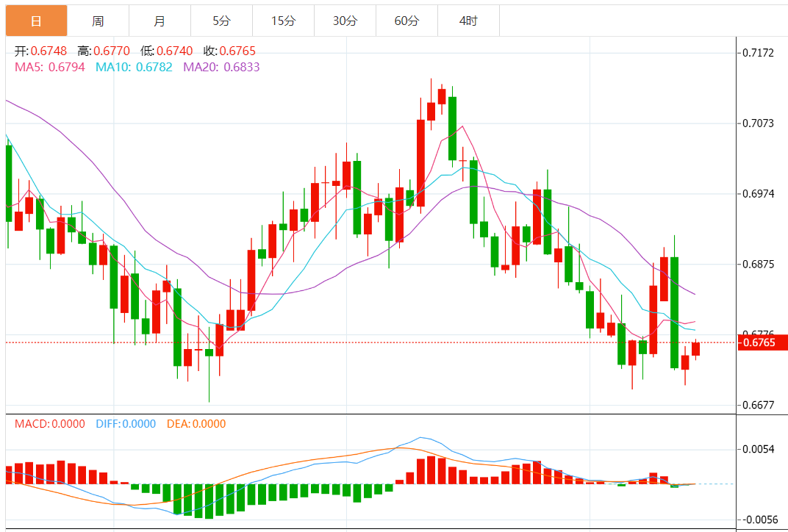Open the 60分 timeframe tab

(407, 21)
